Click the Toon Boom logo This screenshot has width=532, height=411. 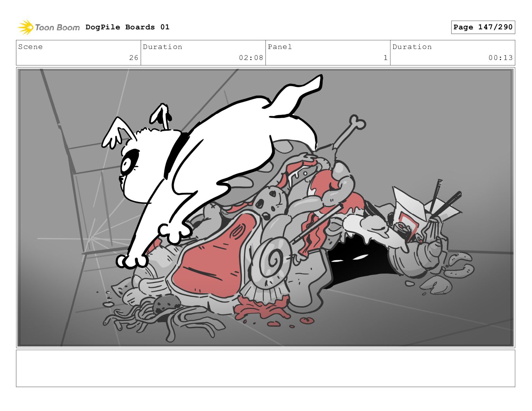click(x=48, y=27)
